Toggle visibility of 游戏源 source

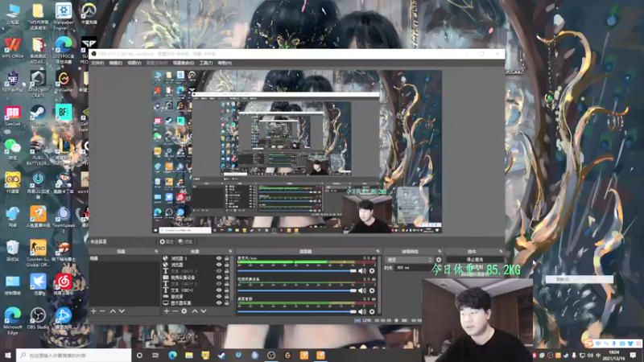pyautogui.click(x=219, y=296)
